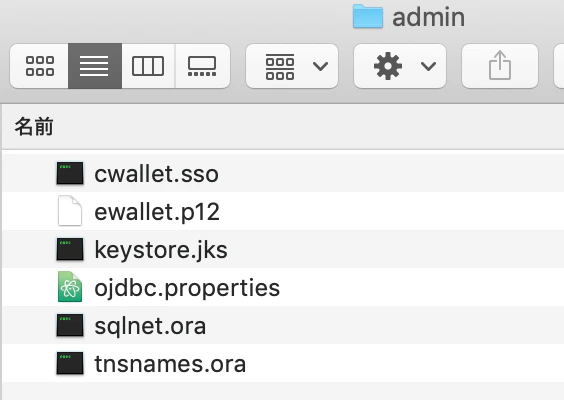Click the chevron beside the gear icon
This screenshot has width=564, height=400.
point(428,66)
